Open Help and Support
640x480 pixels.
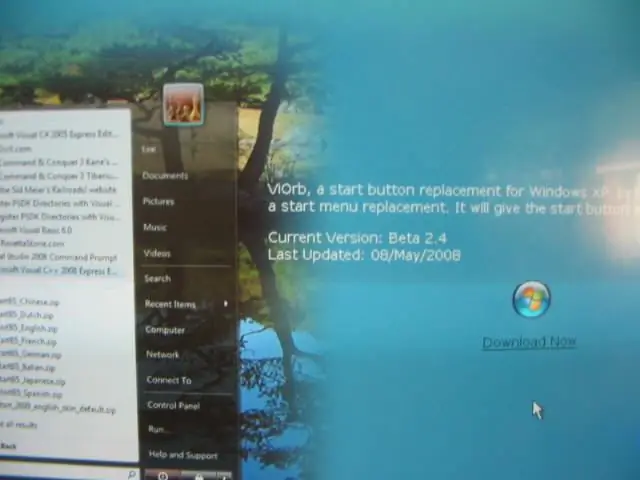pyautogui.click(x=183, y=455)
